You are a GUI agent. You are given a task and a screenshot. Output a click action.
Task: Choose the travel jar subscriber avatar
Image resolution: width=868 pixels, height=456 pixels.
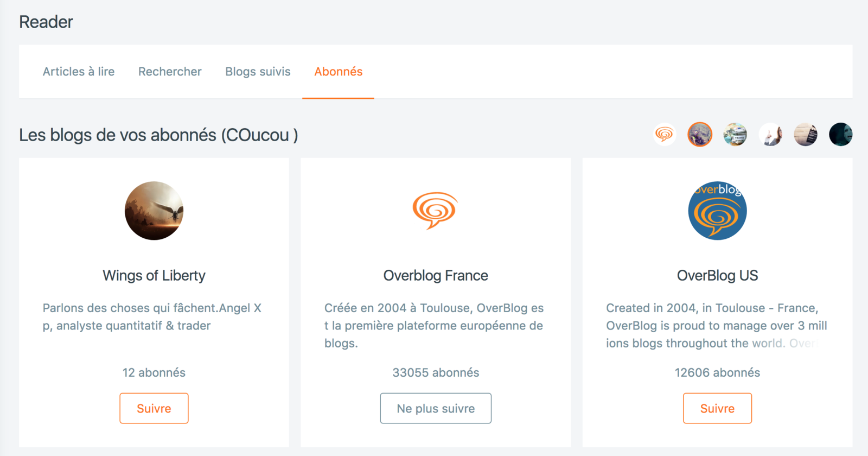point(735,135)
